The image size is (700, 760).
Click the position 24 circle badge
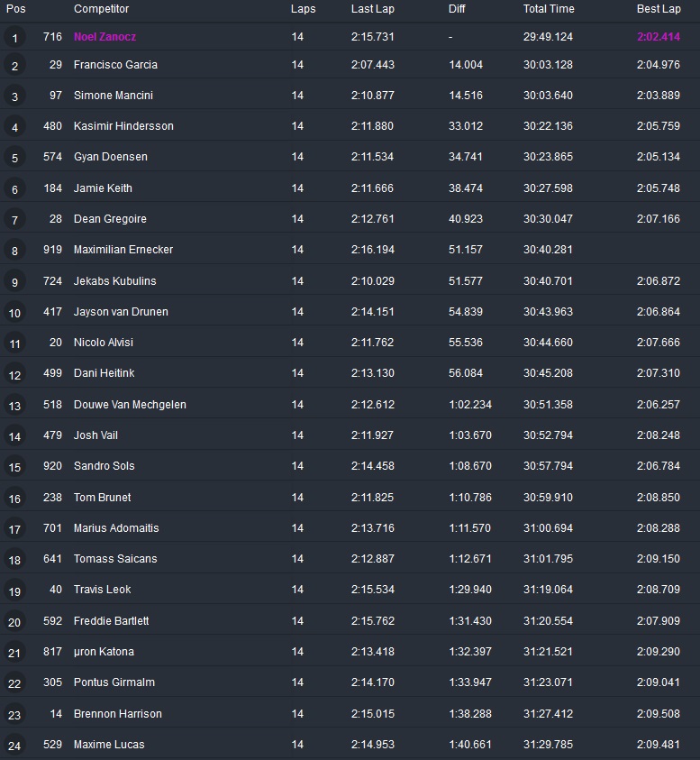click(14, 746)
